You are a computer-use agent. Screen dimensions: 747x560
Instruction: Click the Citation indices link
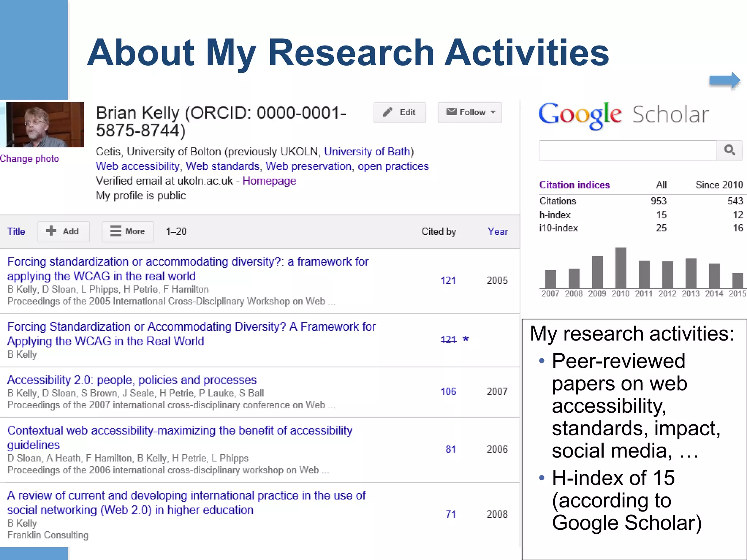point(574,185)
